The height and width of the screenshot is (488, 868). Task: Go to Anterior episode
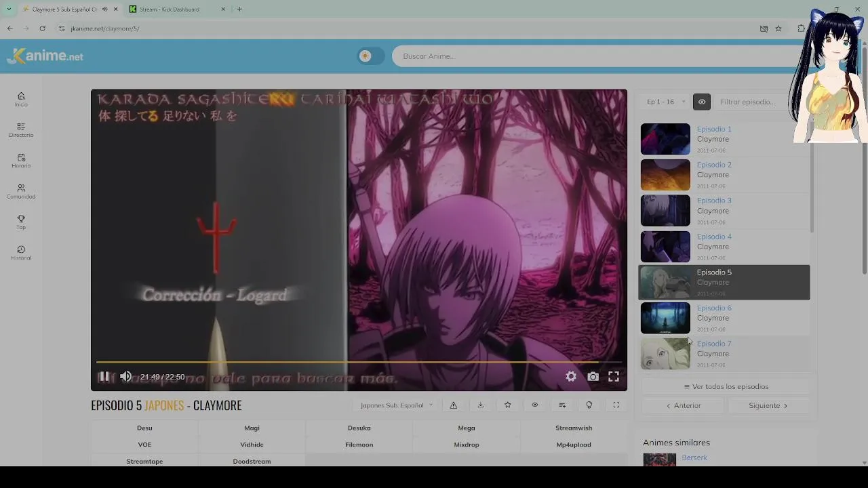coord(684,405)
